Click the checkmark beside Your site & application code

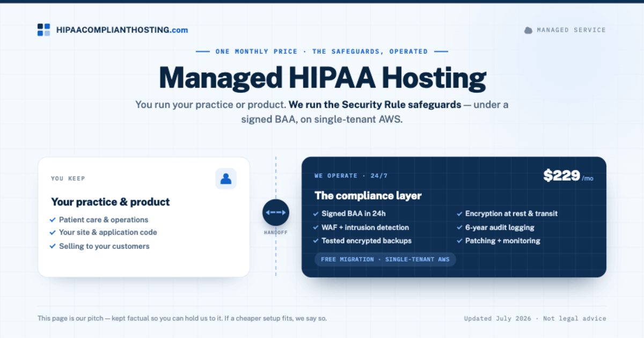coord(53,232)
